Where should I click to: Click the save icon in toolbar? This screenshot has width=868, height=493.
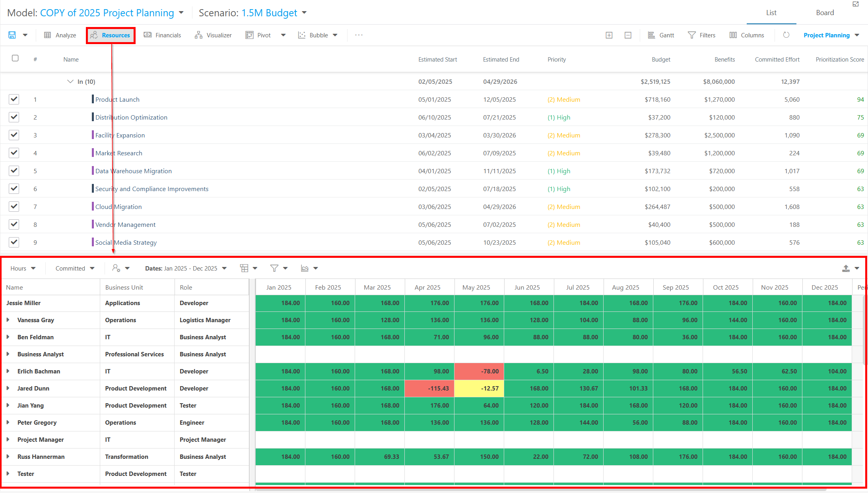[x=12, y=35]
